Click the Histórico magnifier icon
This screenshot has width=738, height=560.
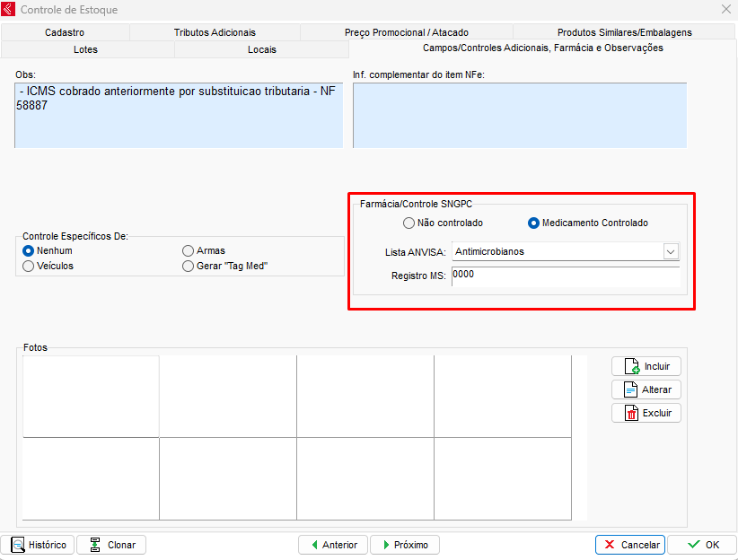[18, 545]
